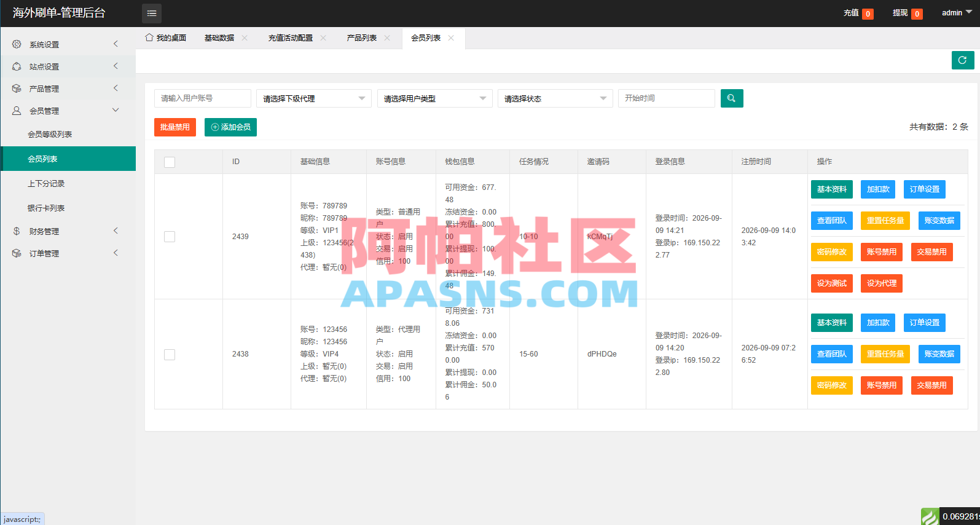The image size is (980, 525).
Task: Click 设为代理 for member 2439
Action: coord(882,283)
